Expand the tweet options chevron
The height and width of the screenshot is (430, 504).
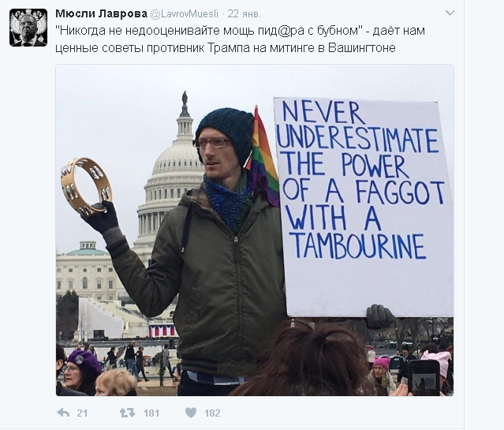pyautogui.click(x=450, y=13)
